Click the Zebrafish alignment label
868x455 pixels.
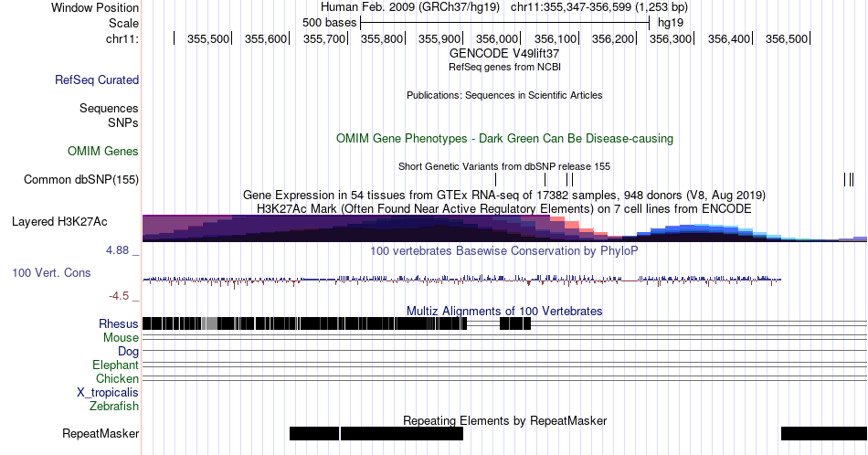(114, 407)
